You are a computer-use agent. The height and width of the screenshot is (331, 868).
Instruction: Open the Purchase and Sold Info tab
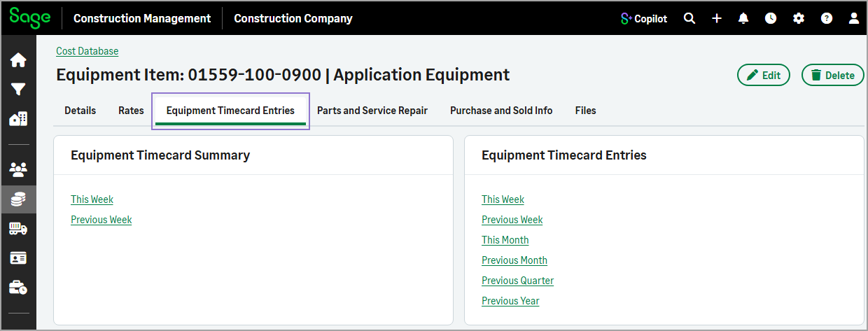(501, 111)
